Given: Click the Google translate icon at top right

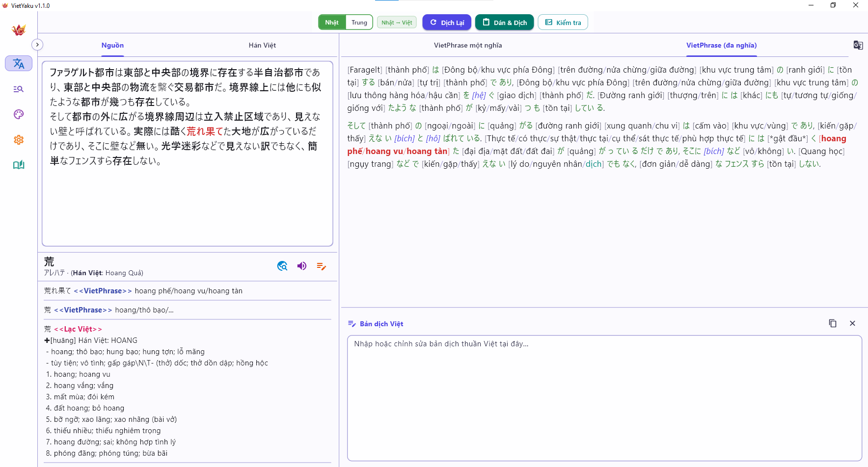Looking at the screenshot, I should pos(858,45).
